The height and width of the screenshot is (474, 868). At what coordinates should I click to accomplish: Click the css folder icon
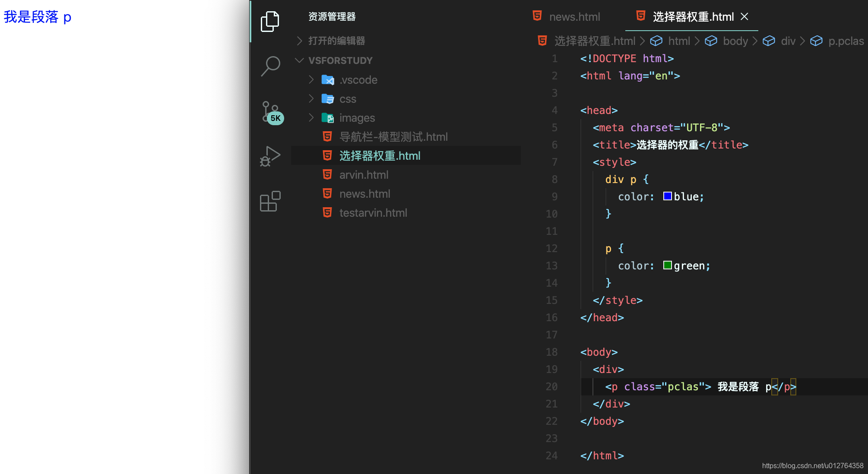(x=328, y=99)
